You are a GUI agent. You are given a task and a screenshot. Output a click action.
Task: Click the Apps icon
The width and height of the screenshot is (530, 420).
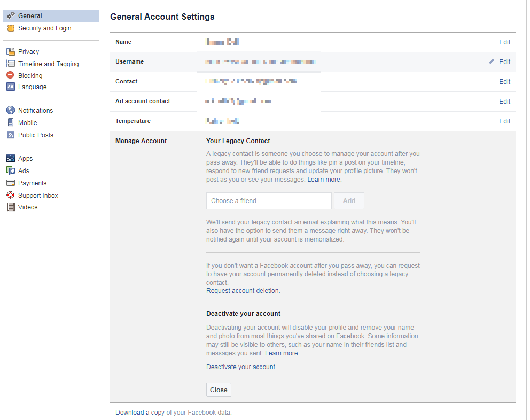click(x=11, y=158)
